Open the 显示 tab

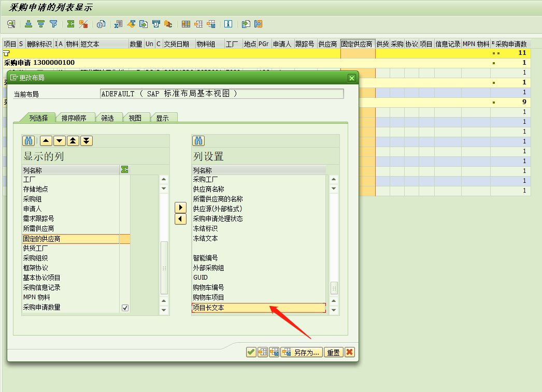click(x=163, y=118)
